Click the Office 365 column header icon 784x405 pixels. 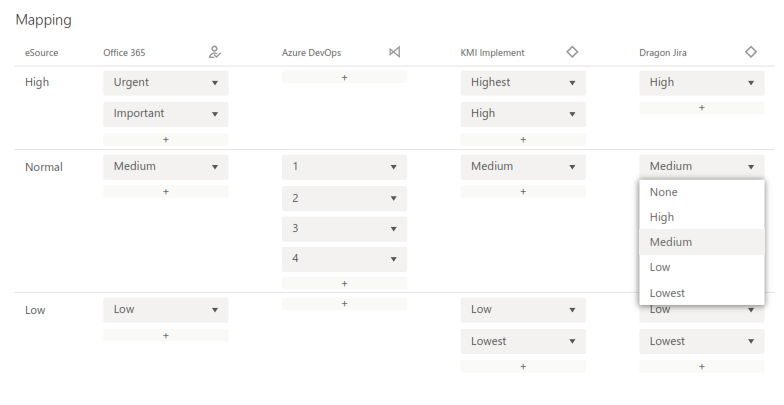(x=215, y=52)
